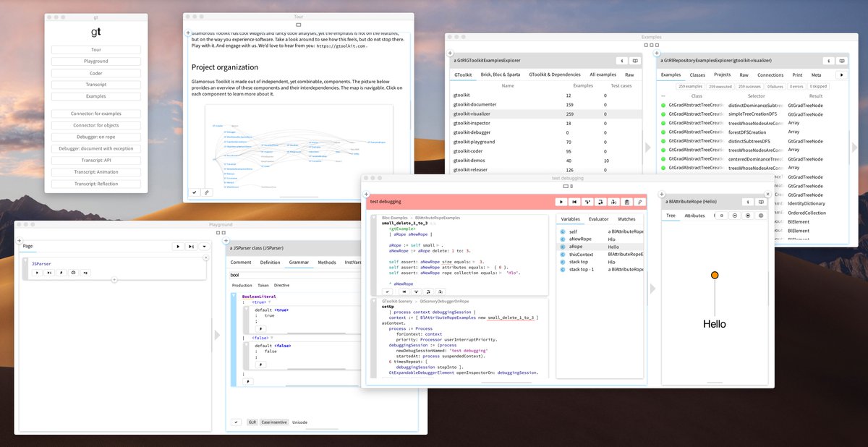Click the gray triangle next to the Playground Page pane

217,335
